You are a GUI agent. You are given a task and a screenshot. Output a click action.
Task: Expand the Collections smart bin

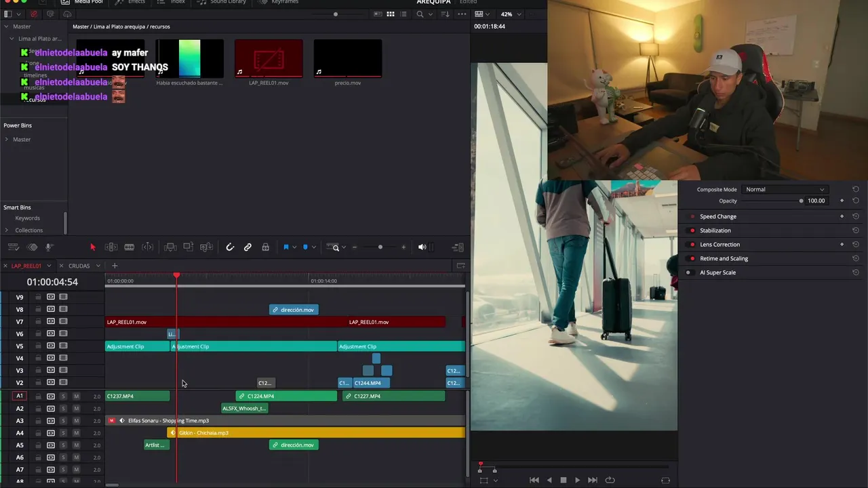coord(7,230)
